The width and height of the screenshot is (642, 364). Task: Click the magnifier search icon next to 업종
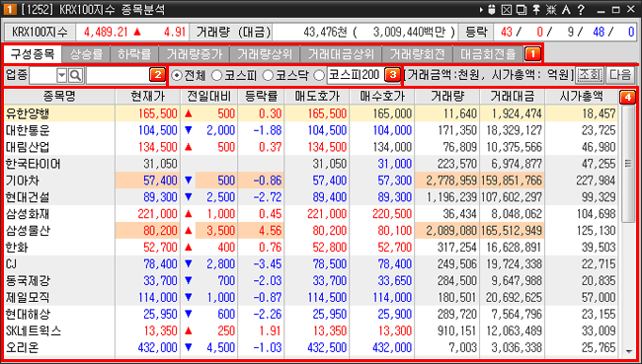(x=75, y=75)
